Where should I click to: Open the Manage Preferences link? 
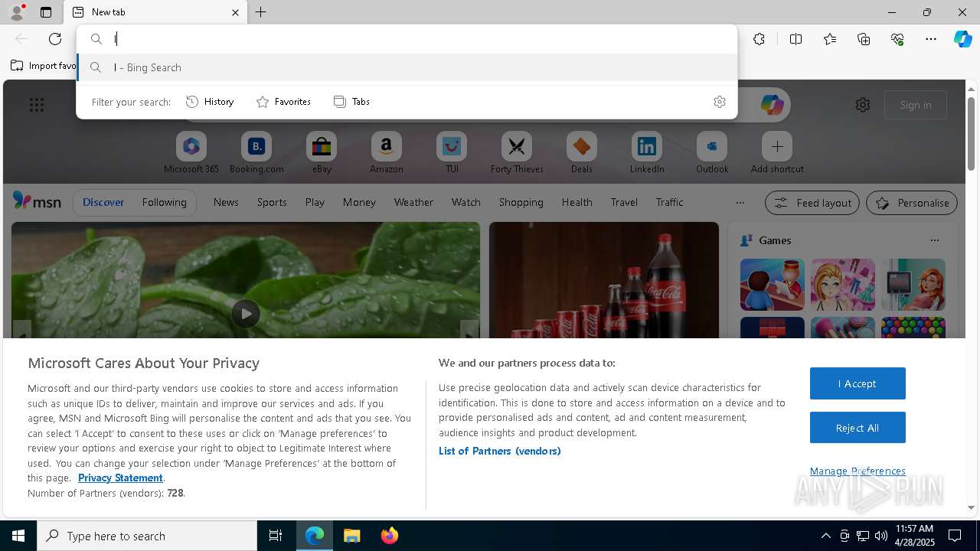[x=857, y=471]
